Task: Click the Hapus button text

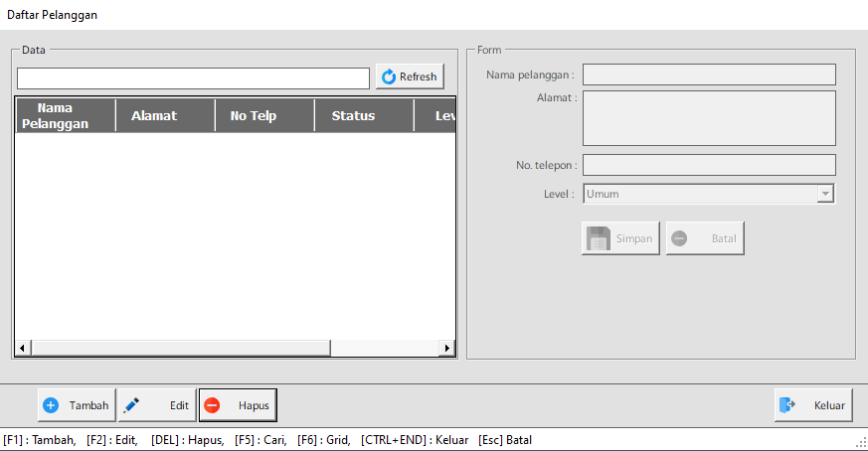Action: 254,405
